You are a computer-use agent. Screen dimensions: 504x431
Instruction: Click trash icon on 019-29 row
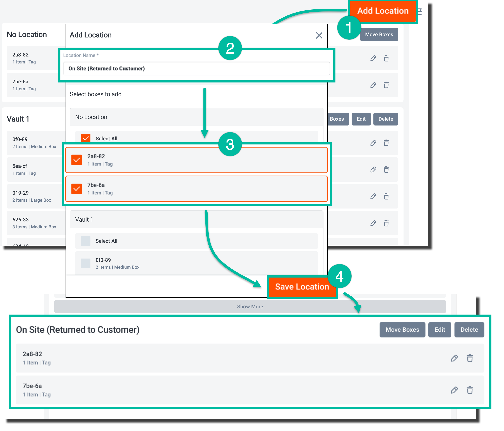(x=386, y=196)
